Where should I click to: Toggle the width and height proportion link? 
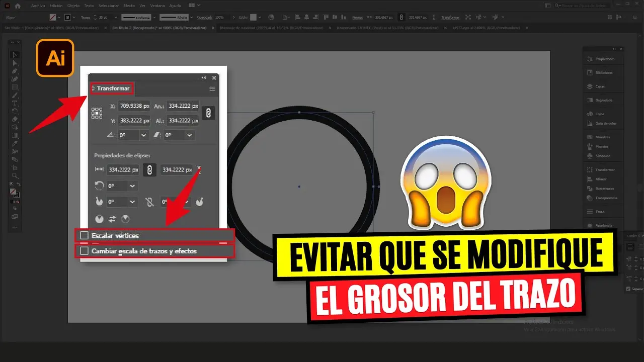pyautogui.click(x=208, y=113)
